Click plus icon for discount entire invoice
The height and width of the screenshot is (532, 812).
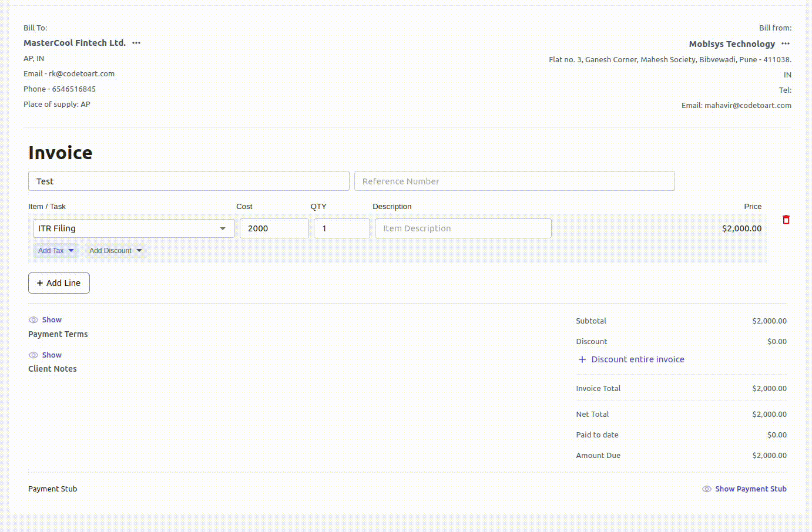pyautogui.click(x=582, y=359)
